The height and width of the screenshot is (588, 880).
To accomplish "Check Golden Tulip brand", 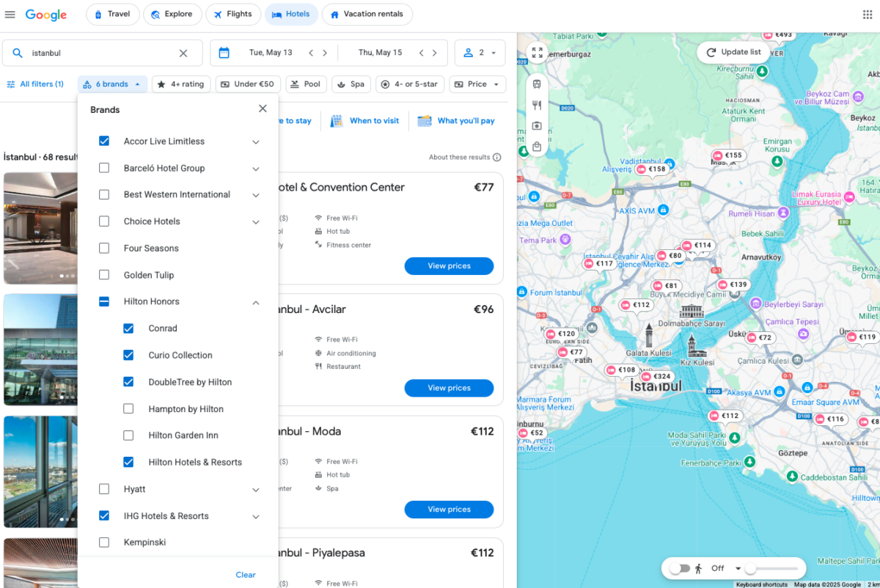I will [x=104, y=275].
